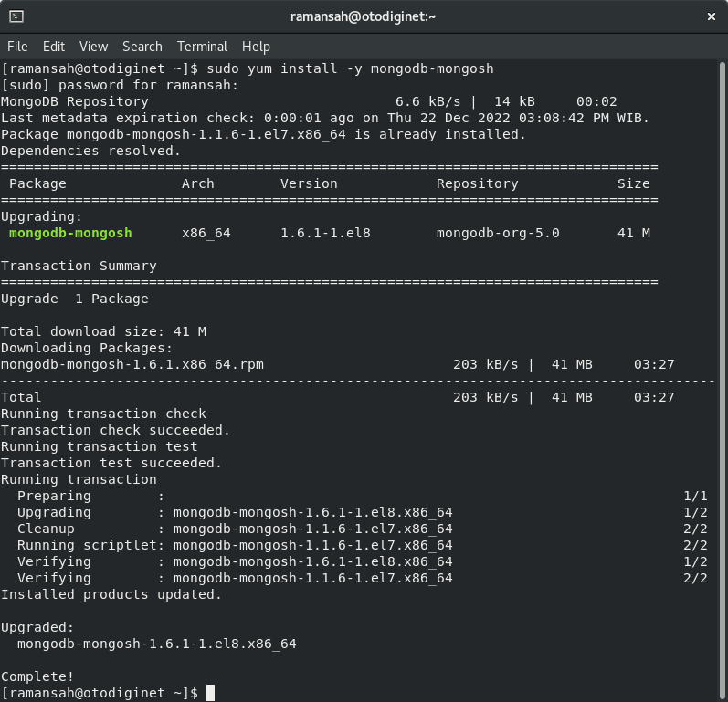Open the Edit menu
728x702 pixels.
pos(54,47)
